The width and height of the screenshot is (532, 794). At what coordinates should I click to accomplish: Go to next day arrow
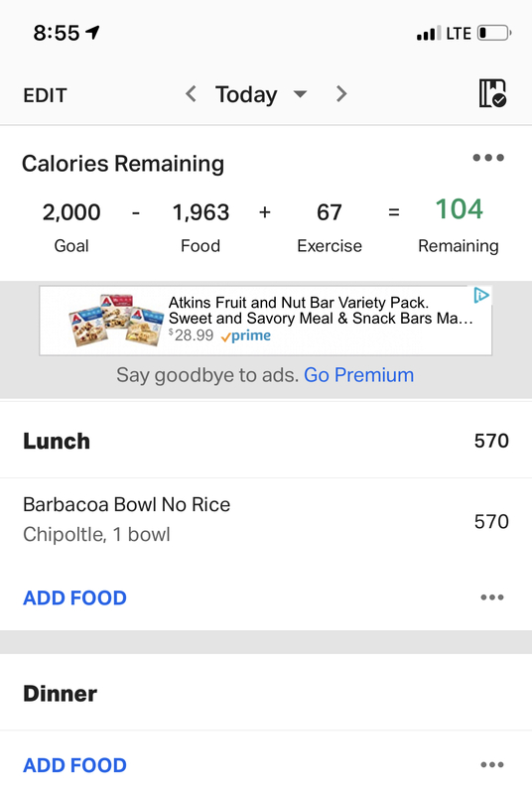[341, 93]
